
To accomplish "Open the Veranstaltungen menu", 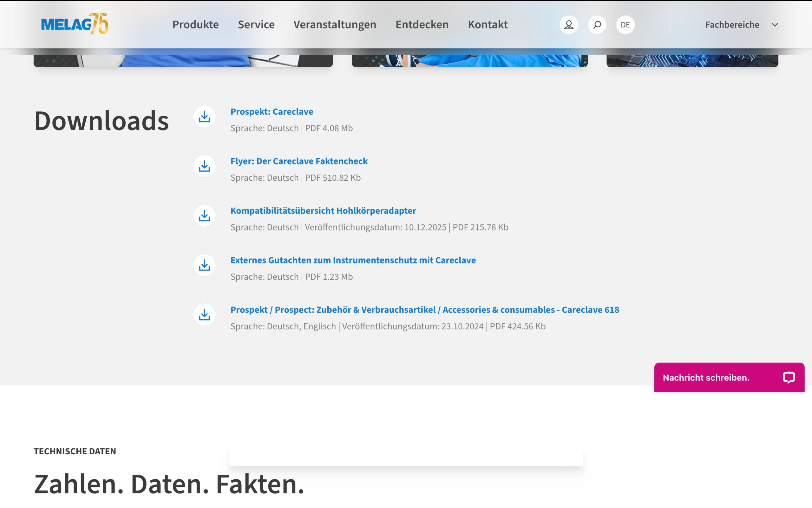I will click(x=335, y=24).
